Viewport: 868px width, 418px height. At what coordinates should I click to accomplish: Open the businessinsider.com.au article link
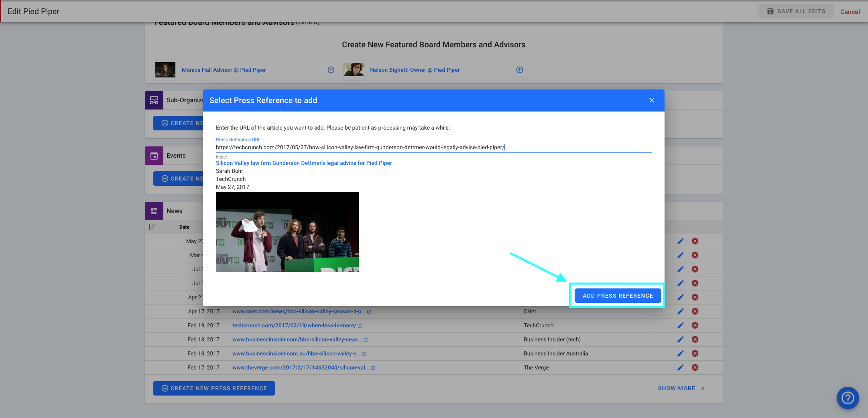click(x=299, y=353)
